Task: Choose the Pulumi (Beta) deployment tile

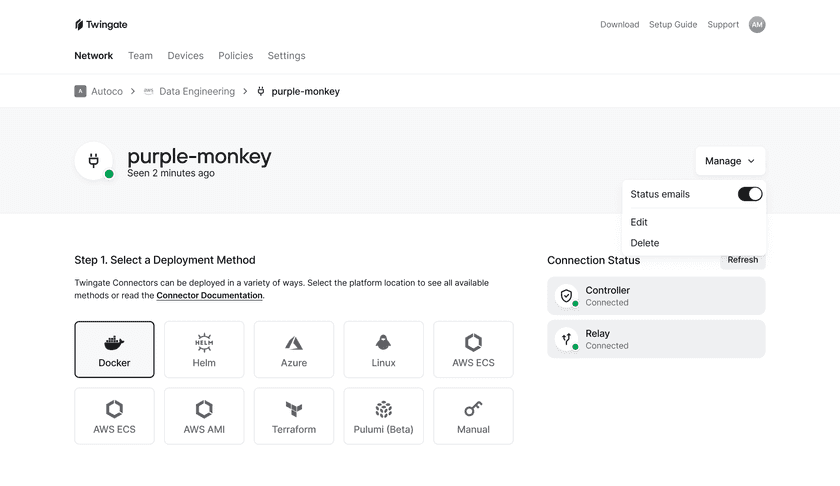Action: click(384, 416)
